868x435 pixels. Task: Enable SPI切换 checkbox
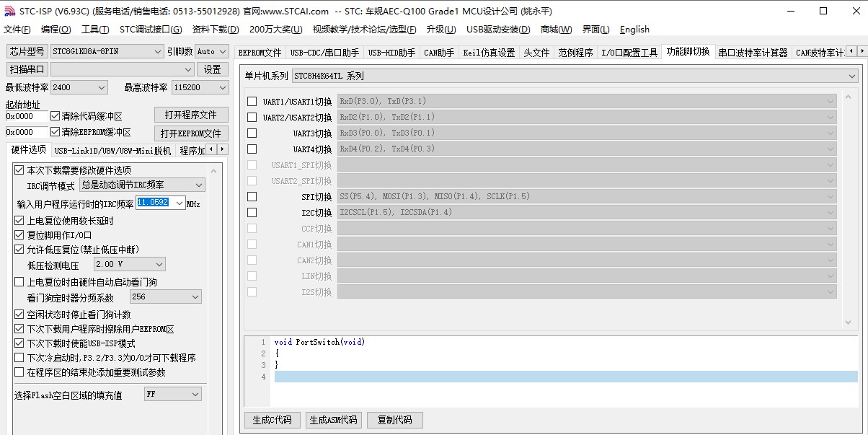[252, 197]
